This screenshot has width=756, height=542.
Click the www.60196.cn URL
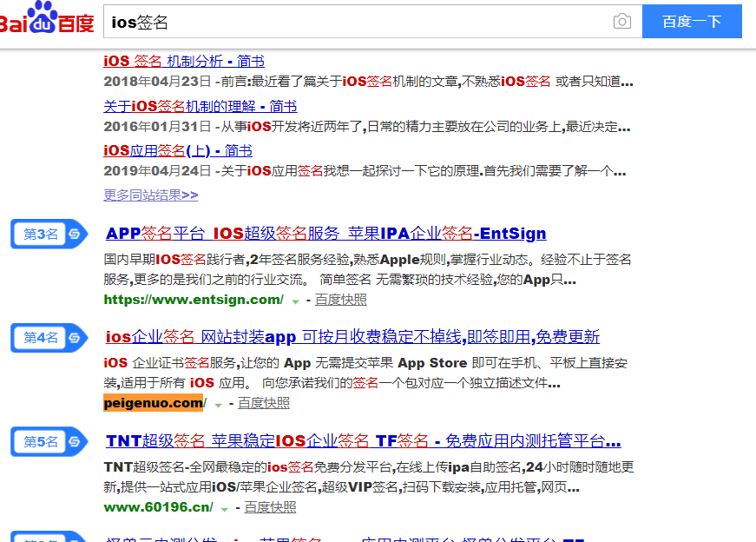point(158,507)
